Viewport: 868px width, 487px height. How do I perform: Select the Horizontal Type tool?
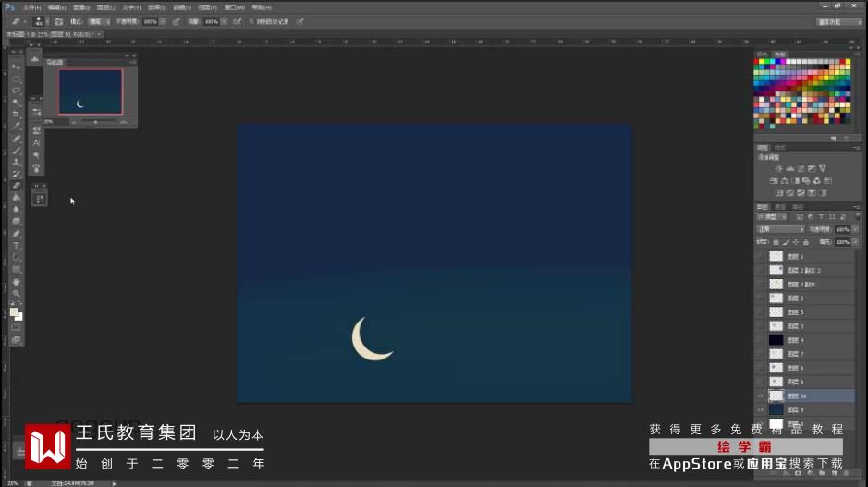coord(17,246)
